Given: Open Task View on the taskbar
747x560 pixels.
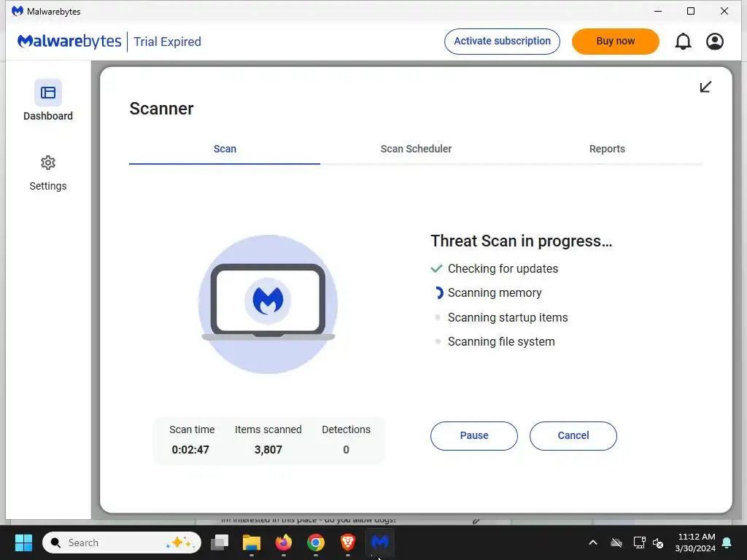Looking at the screenshot, I should coord(220,542).
